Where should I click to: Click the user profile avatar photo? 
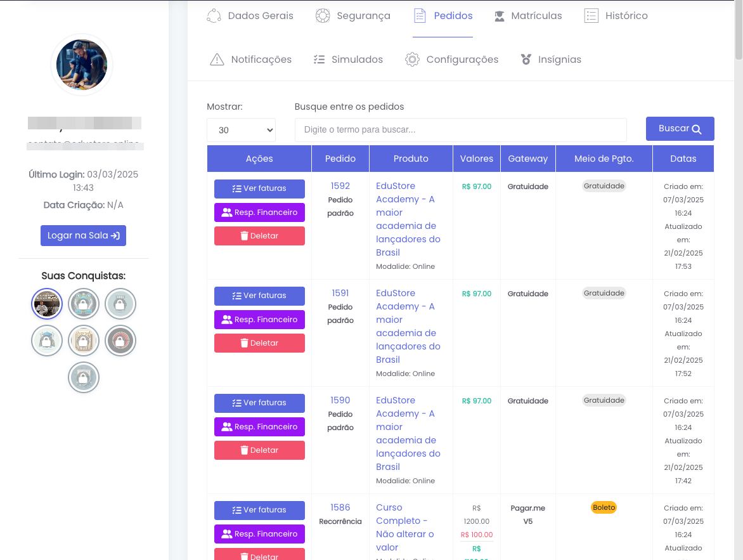pos(82,65)
